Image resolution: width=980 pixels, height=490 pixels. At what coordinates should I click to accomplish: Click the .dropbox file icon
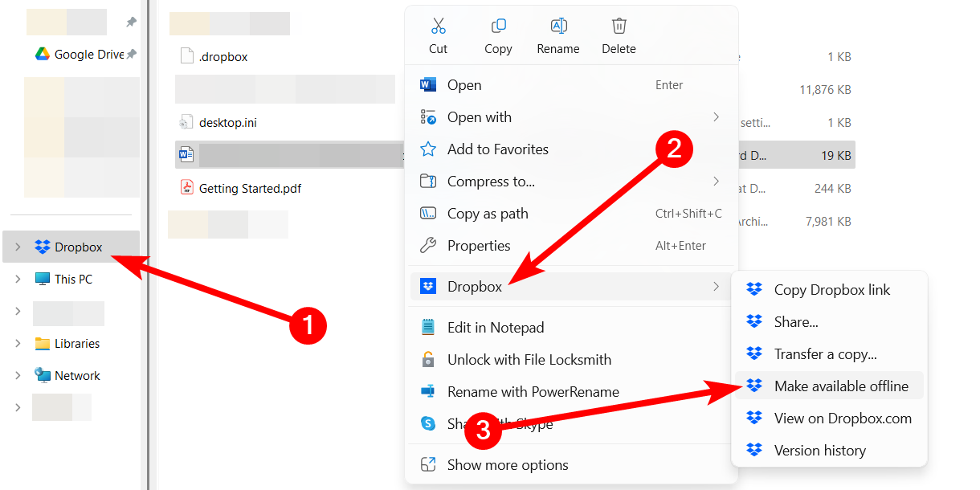[186, 57]
